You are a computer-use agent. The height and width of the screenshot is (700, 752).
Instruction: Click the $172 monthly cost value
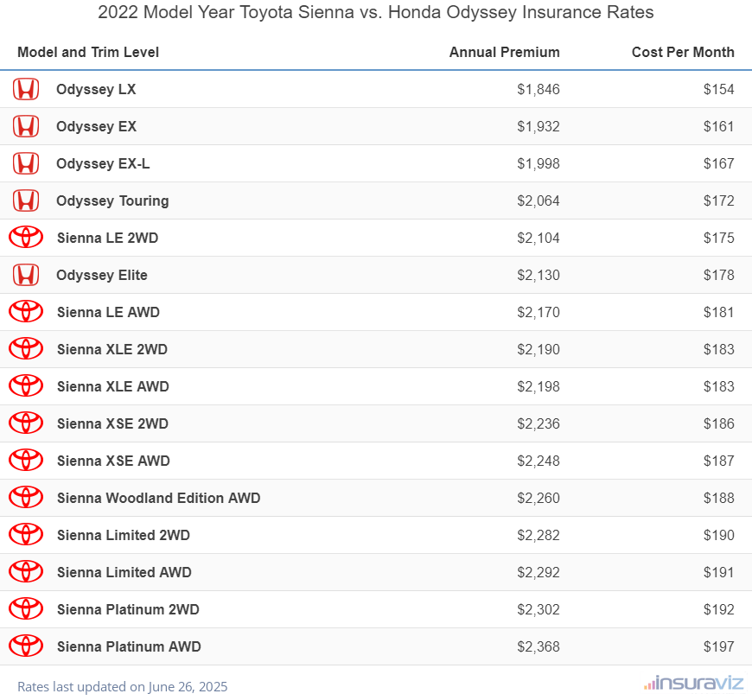click(x=718, y=200)
